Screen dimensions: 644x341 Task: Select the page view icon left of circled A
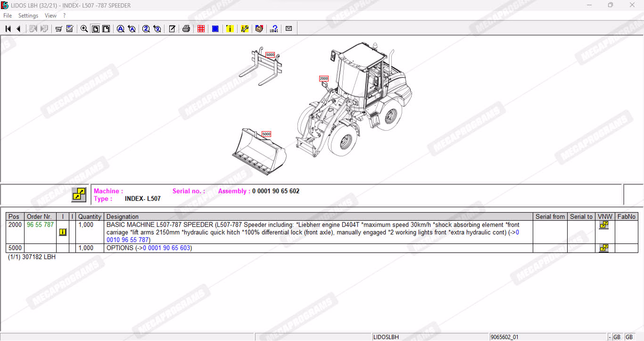pos(106,29)
